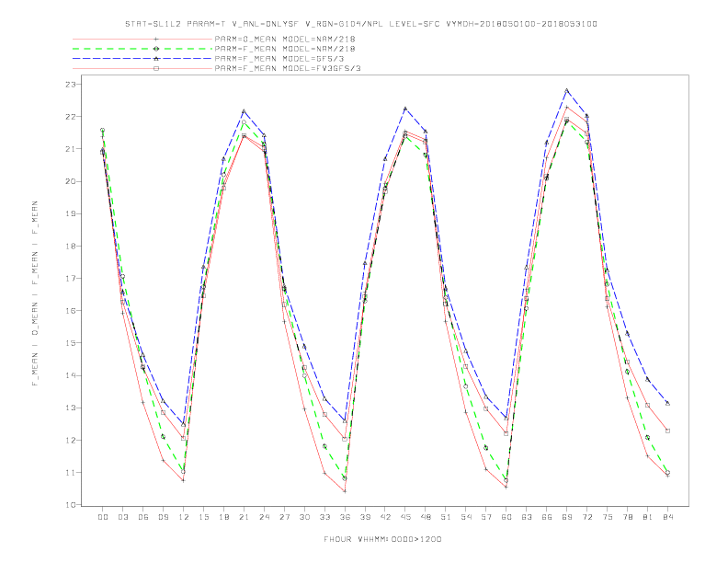Click the plus marker in the legend

coord(156,39)
